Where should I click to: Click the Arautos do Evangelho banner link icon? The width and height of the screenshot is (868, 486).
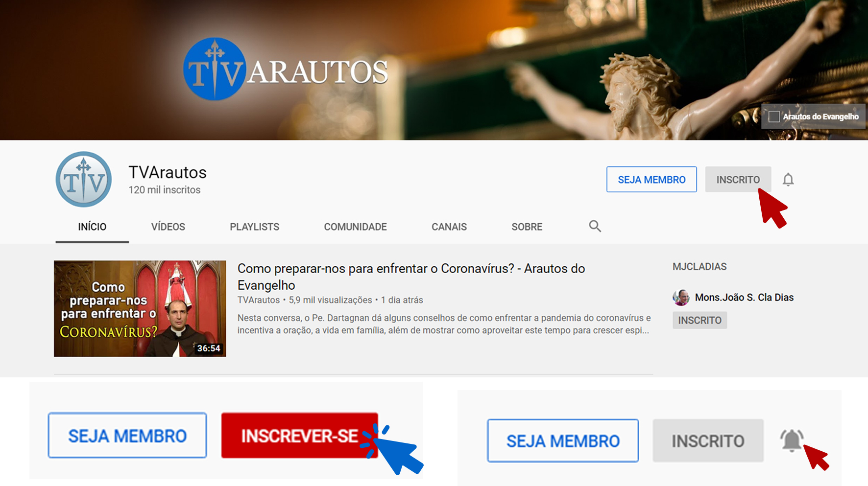click(774, 116)
